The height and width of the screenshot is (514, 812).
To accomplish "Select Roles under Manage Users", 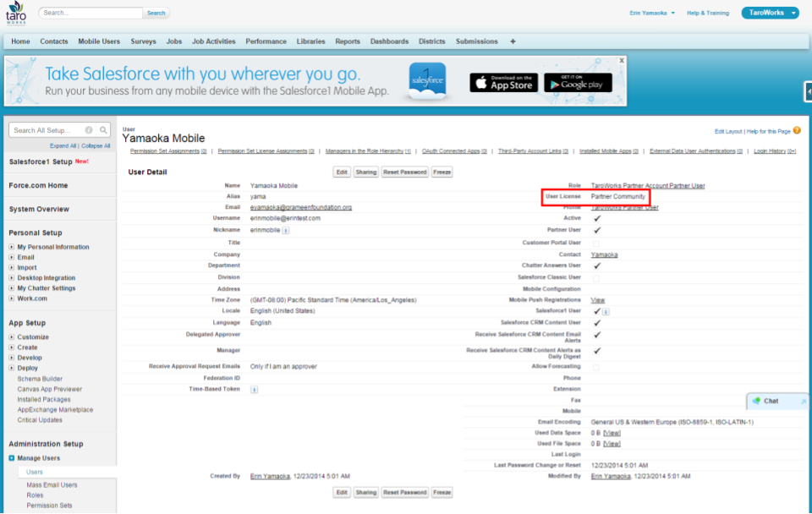I will pos(36,495).
